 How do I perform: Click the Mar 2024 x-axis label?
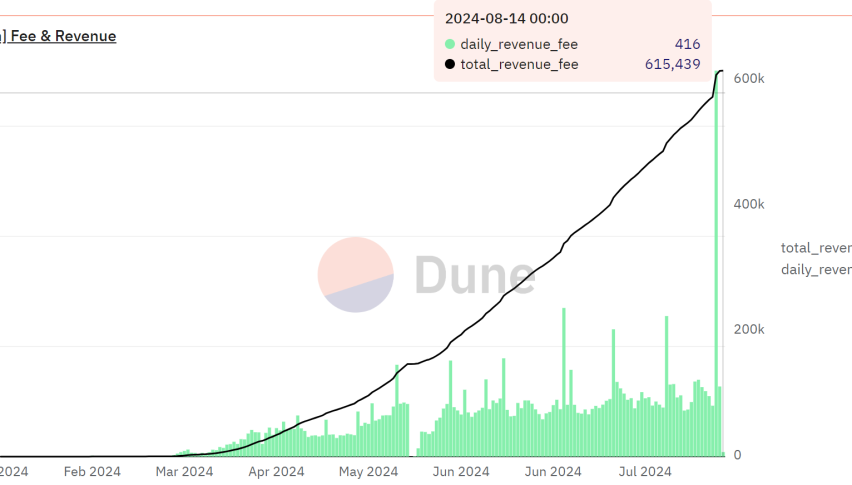coord(184,472)
